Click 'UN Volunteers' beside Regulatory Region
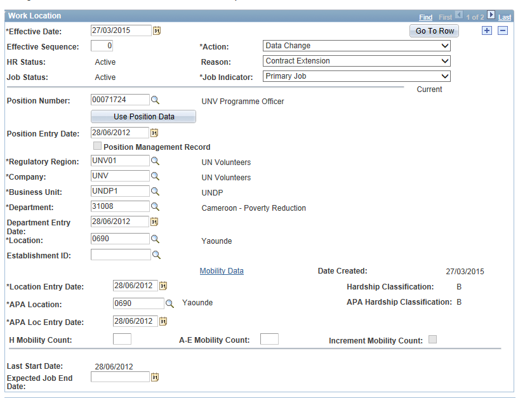 click(x=226, y=163)
